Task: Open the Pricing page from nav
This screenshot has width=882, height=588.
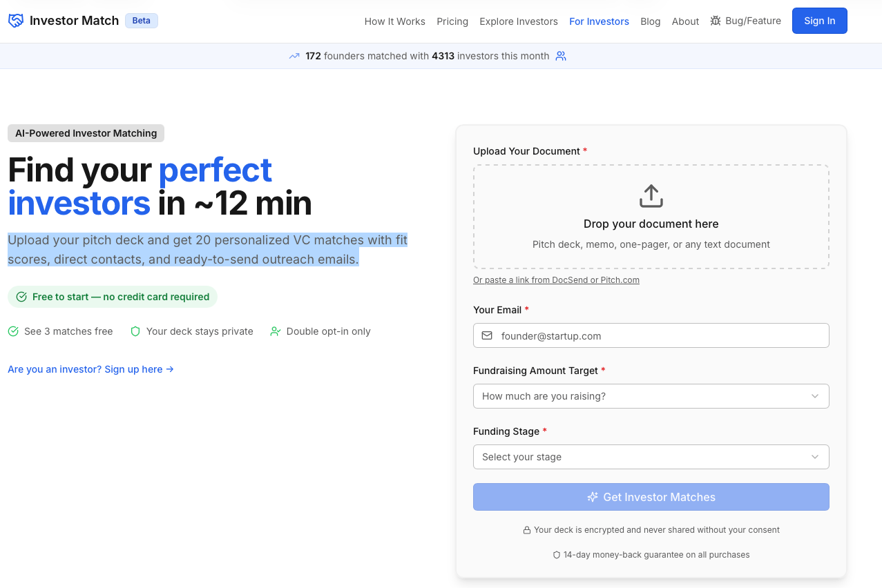Action: 452,21
